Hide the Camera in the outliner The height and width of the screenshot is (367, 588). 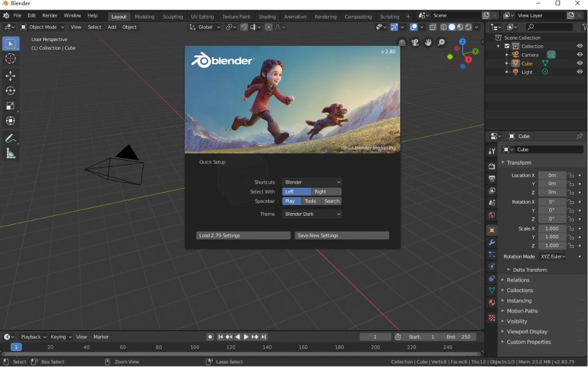(580, 55)
